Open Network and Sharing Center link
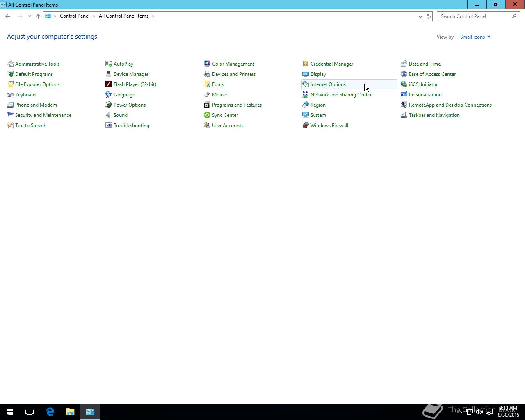This screenshot has width=525, height=420. click(341, 95)
